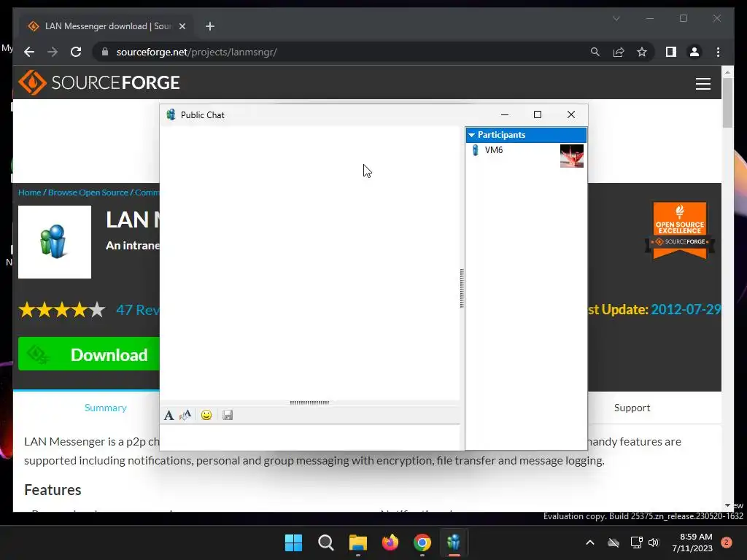Image resolution: width=747 pixels, height=560 pixels.
Task: Open Windows taskbar search
Action: (326, 542)
